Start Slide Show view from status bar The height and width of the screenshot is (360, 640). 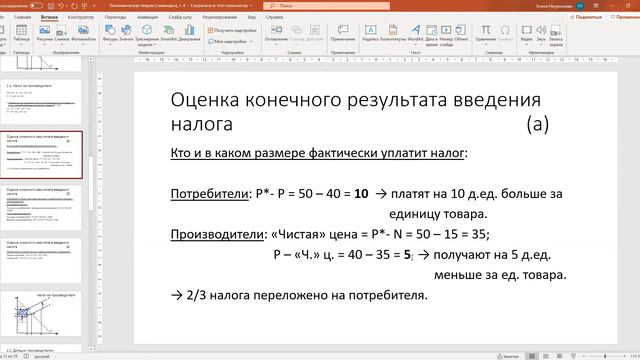573,356
